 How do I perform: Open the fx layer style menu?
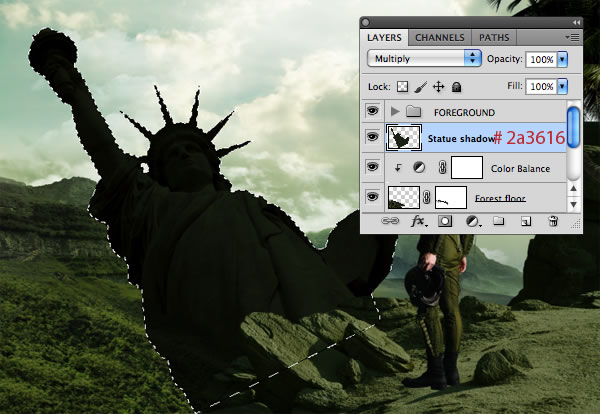[419, 221]
